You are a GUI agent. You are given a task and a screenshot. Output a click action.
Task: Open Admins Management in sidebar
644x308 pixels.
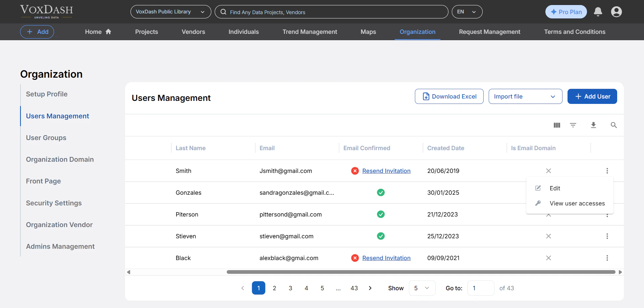point(60,247)
